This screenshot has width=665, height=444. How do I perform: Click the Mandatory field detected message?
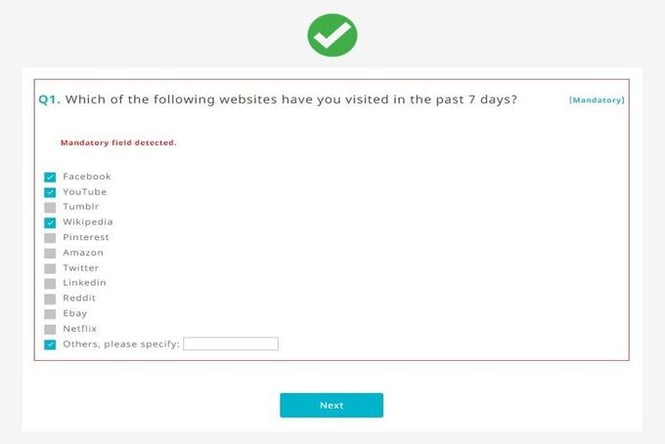tap(118, 142)
